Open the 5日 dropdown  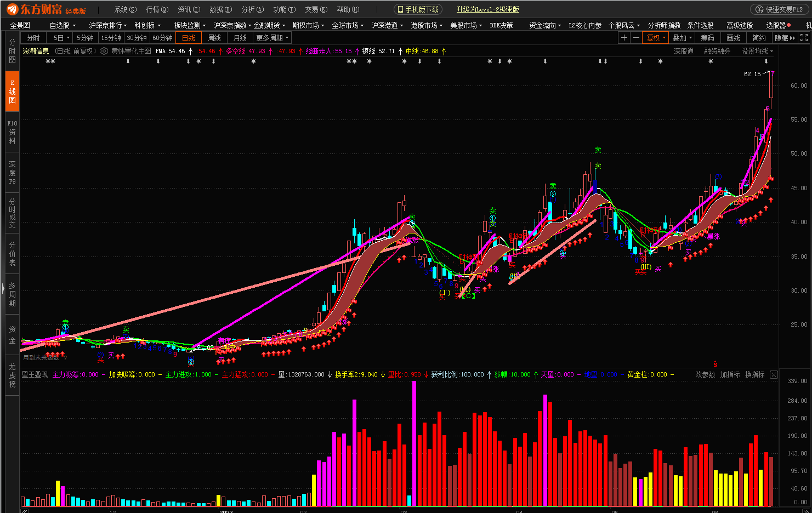pyautogui.click(x=59, y=38)
